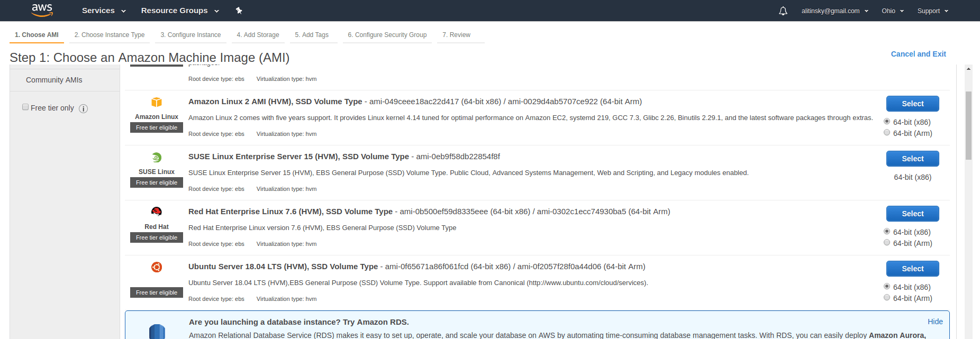The width and height of the screenshot is (980, 339).
Task: Click the Amazon RDS database icon
Action: [157, 332]
